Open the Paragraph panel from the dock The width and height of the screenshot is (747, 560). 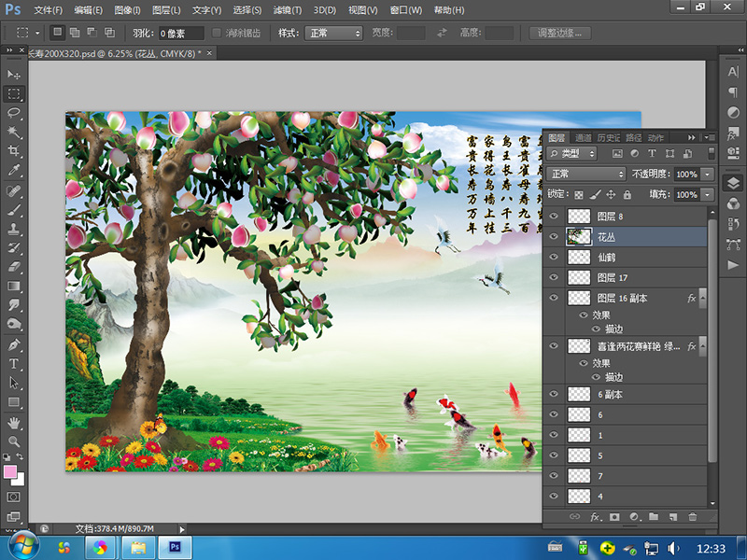point(733,91)
